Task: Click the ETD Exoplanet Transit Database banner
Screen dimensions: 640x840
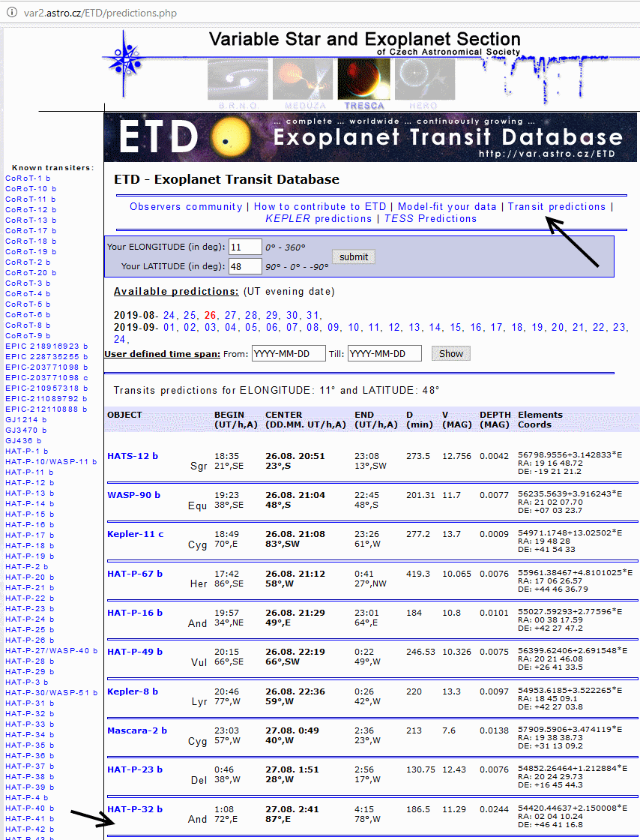Action: click(370, 136)
